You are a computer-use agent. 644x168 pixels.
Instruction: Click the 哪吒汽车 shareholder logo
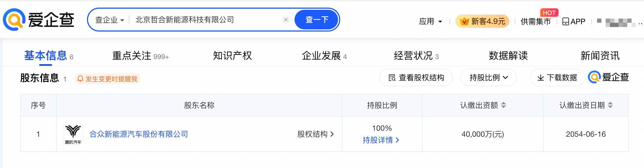click(73, 134)
